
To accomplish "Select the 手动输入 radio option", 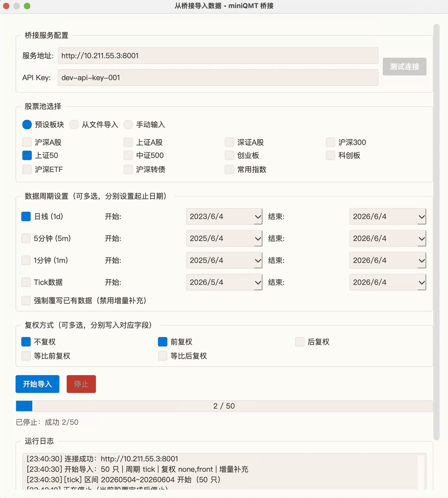I will [128, 124].
